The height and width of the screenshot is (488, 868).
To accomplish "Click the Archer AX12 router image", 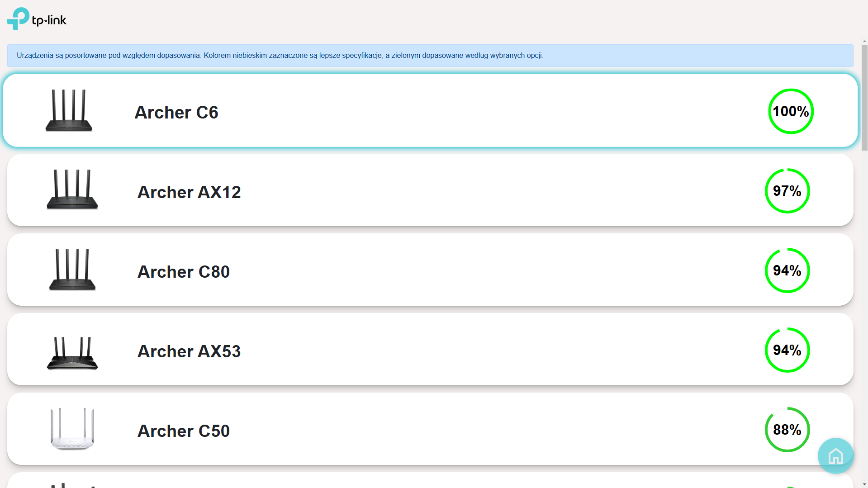I will [72, 190].
